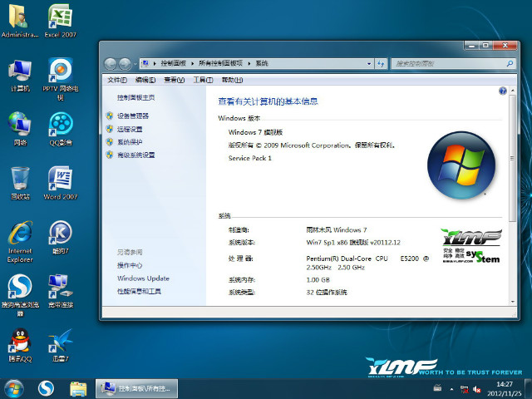The image size is (532, 399).
Task: Open Windows Explorer from the taskbar
Action: tap(78, 389)
